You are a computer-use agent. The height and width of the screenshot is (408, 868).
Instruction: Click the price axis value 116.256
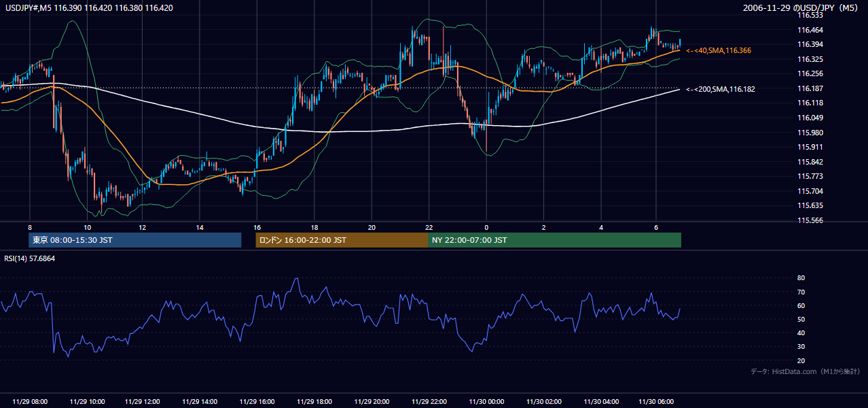click(810, 73)
